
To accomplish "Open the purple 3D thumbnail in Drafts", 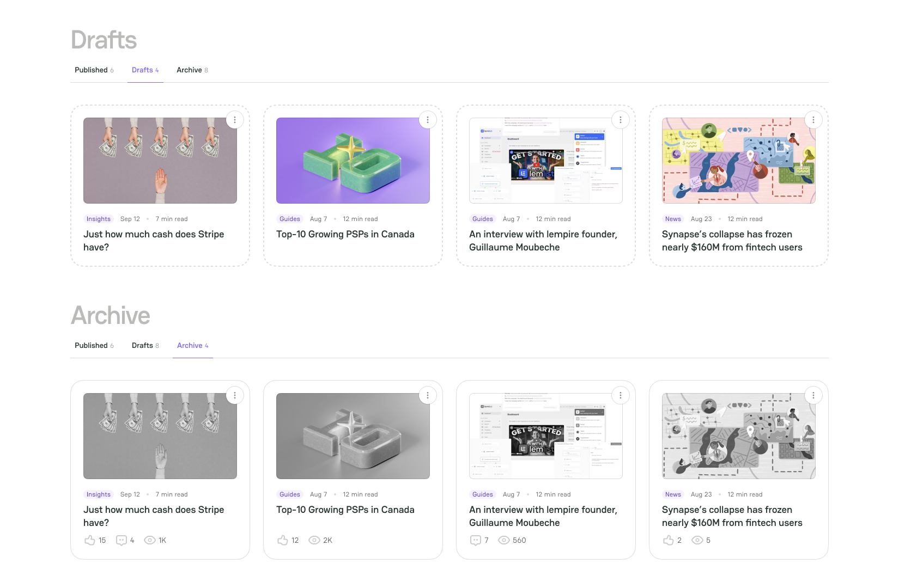I will (x=353, y=161).
